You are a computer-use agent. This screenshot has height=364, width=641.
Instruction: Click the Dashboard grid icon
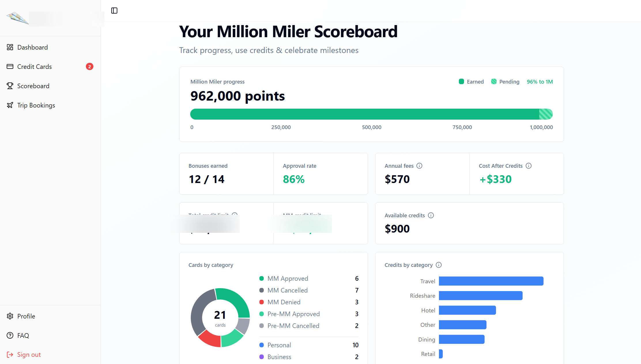tap(10, 47)
